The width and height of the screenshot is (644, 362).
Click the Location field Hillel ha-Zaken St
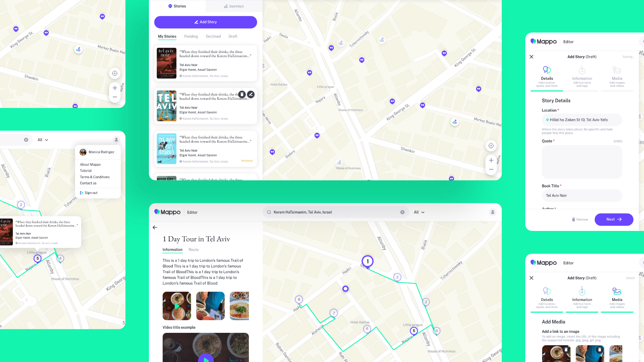[582, 120]
